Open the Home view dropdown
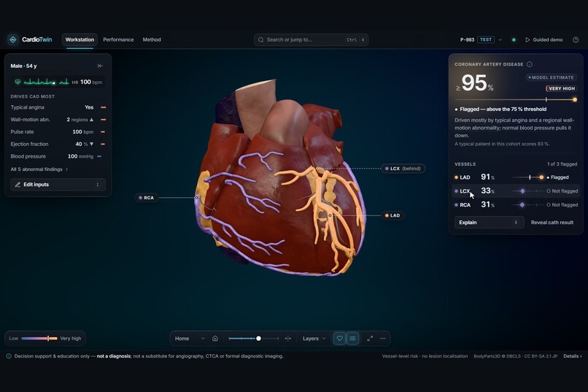Screen dimensions: 588x392 click(190, 339)
